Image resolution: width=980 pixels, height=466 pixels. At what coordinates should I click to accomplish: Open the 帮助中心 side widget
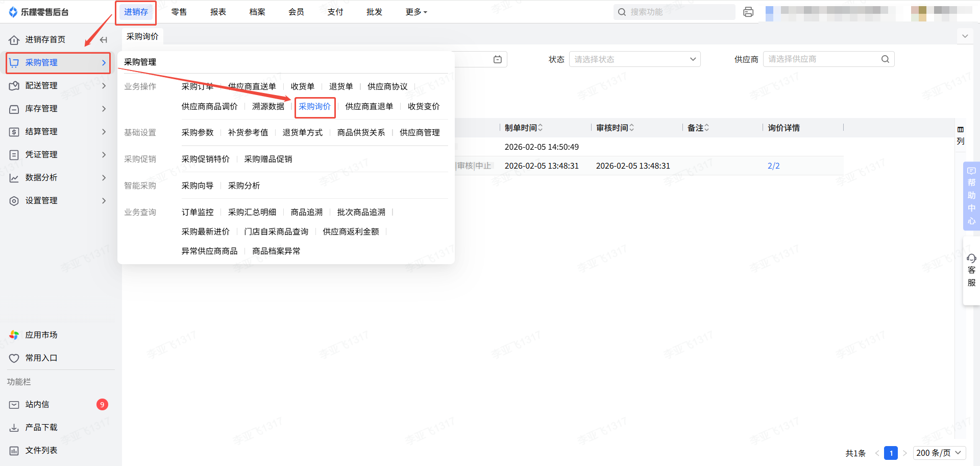click(971, 196)
